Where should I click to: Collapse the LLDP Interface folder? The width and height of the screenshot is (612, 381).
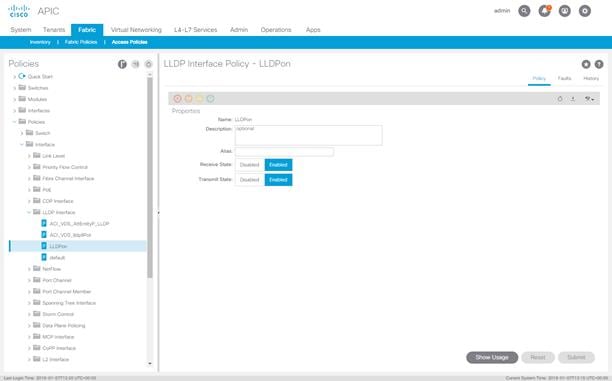coord(29,212)
